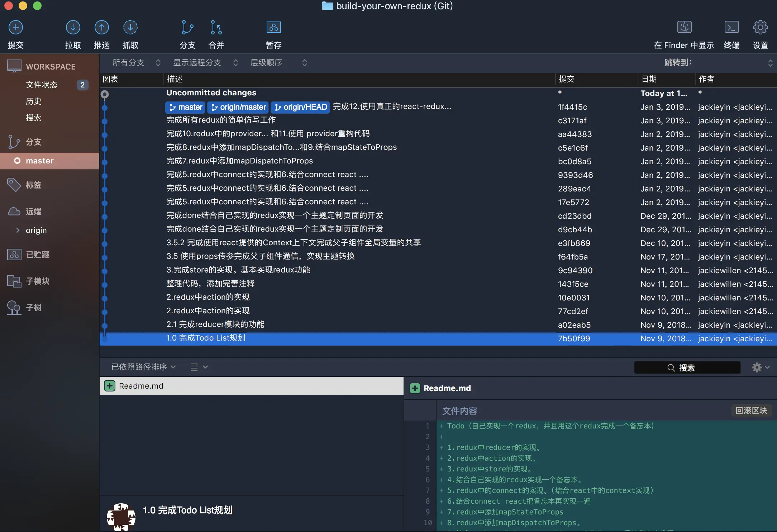The height and width of the screenshot is (532, 777).
Task: Click the Fetch (抓取) toolbar icon
Action: click(x=130, y=28)
